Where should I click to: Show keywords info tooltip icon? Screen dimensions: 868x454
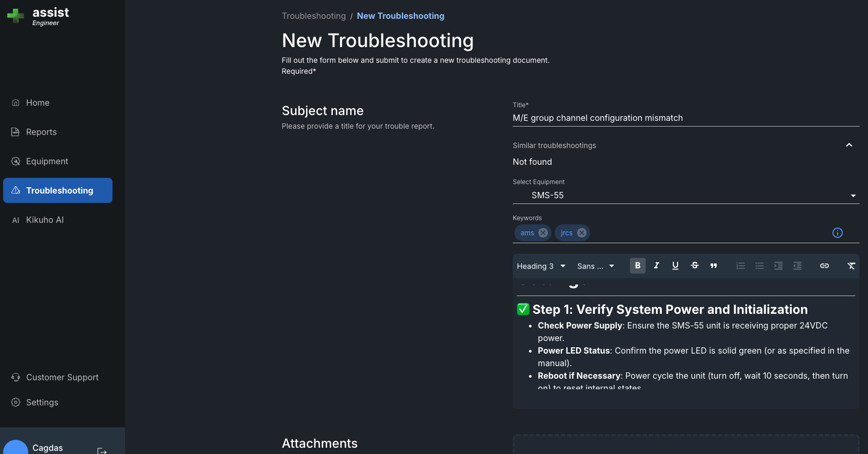(838, 233)
